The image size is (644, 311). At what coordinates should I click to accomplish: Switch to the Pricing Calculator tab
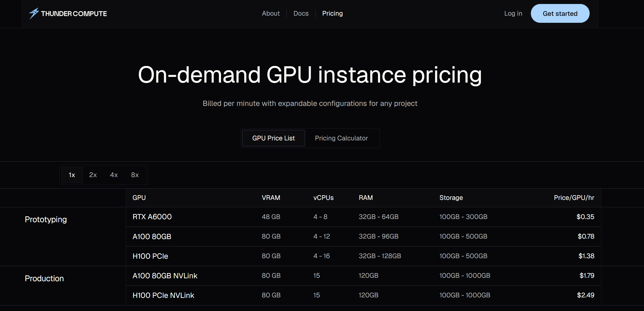pos(341,138)
